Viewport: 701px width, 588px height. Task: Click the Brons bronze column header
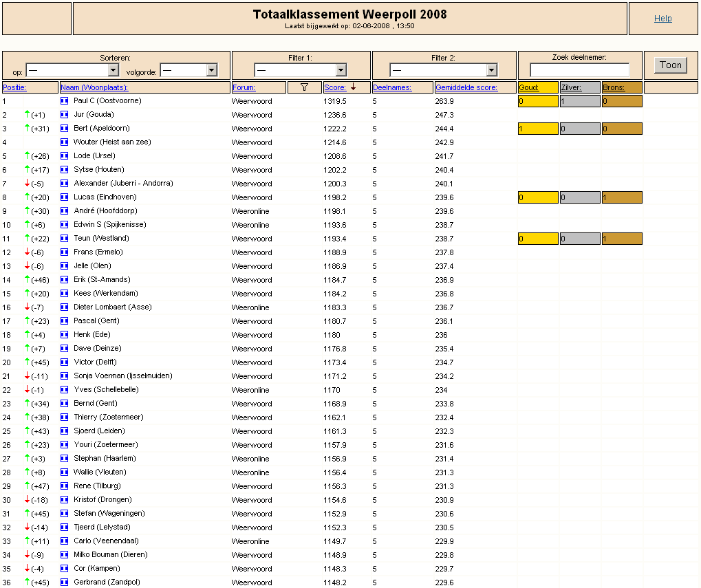click(x=614, y=87)
